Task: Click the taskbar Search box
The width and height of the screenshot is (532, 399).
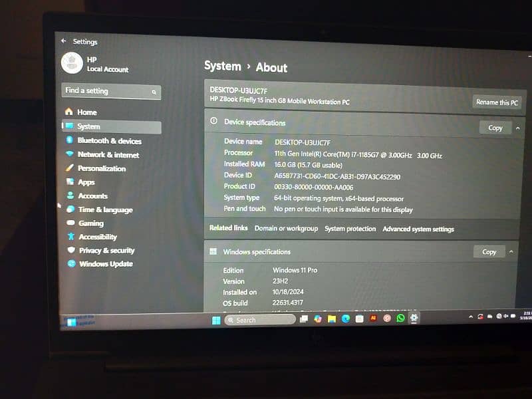Action: [x=260, y=320]
